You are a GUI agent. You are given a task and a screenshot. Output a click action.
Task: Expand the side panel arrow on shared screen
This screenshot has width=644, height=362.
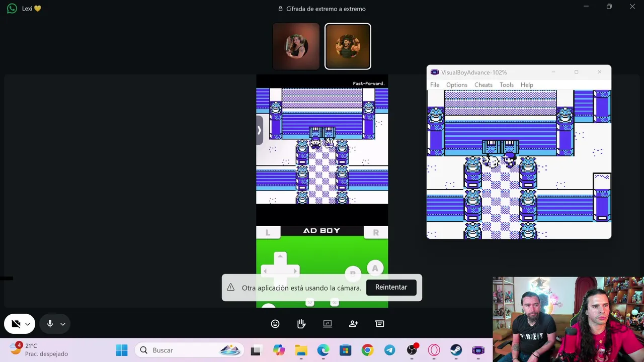(x=260, y=130)
